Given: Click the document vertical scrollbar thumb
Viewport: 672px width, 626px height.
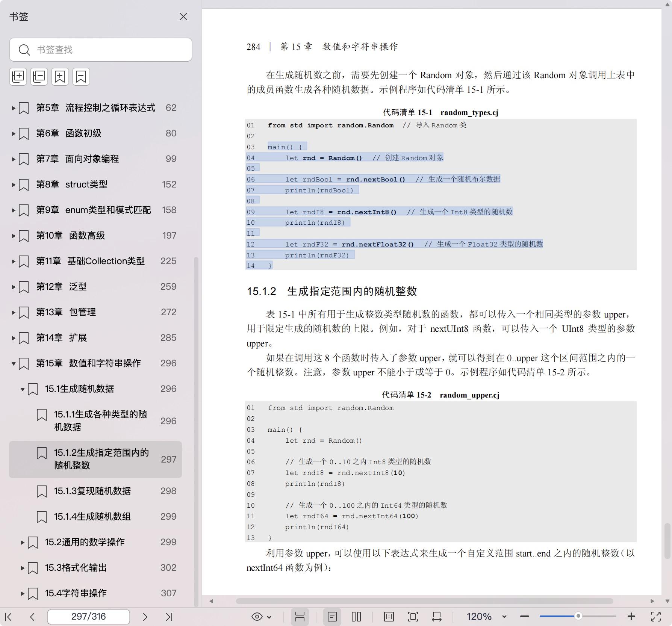Looking at the screenshot, I should tap(667, 540).
